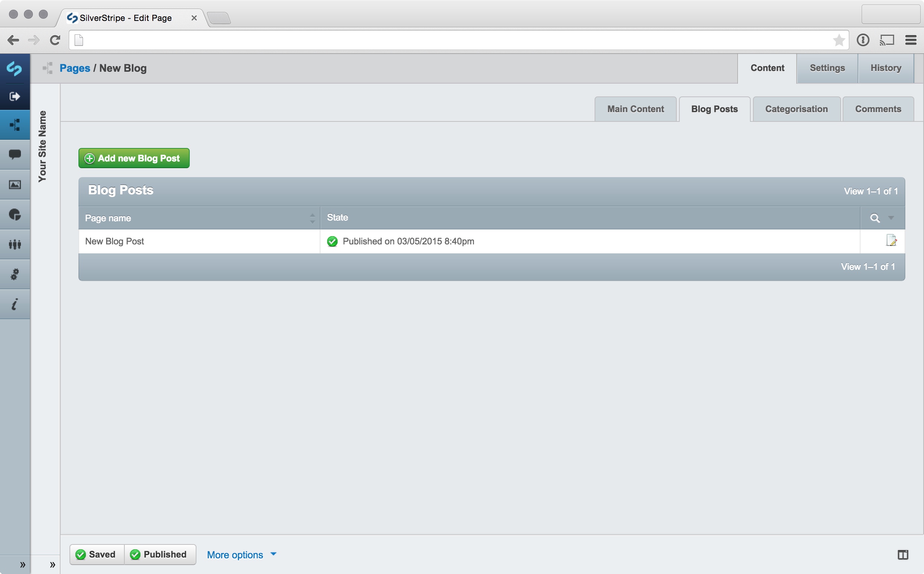Click the Add new Blog Post button
The image size is (924, 574).
pyautogui.click(x=134, y=158)
